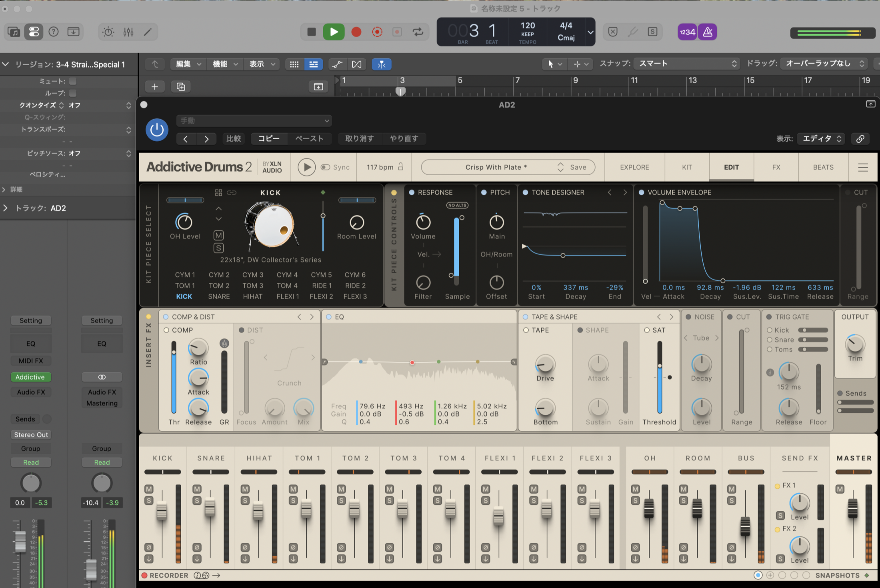Adjust the KICK channel fader
This screenshot has height=588, width=880.
point(162,511)
